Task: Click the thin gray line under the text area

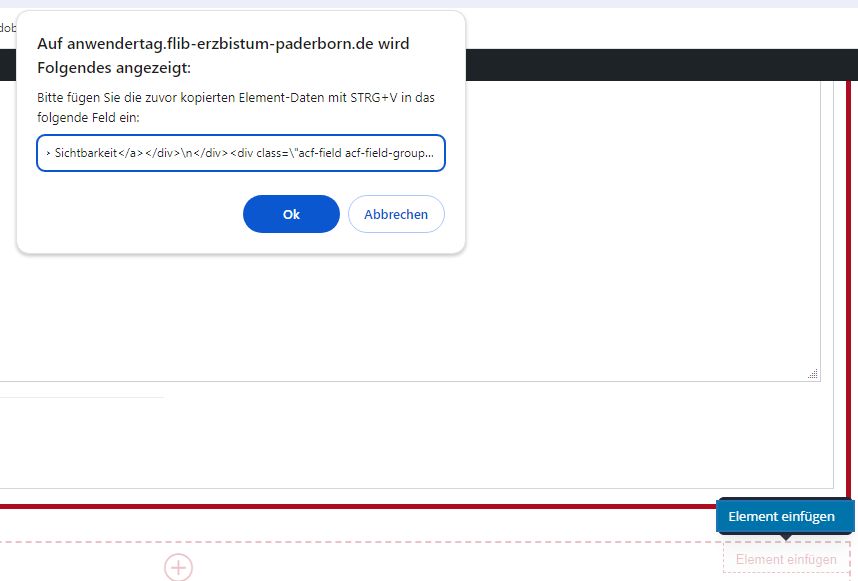Action: 80,397
